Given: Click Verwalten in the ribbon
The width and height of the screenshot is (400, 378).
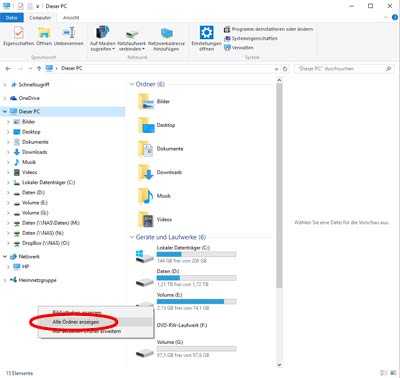Looking at the screenshot, I should coord(239,48).
